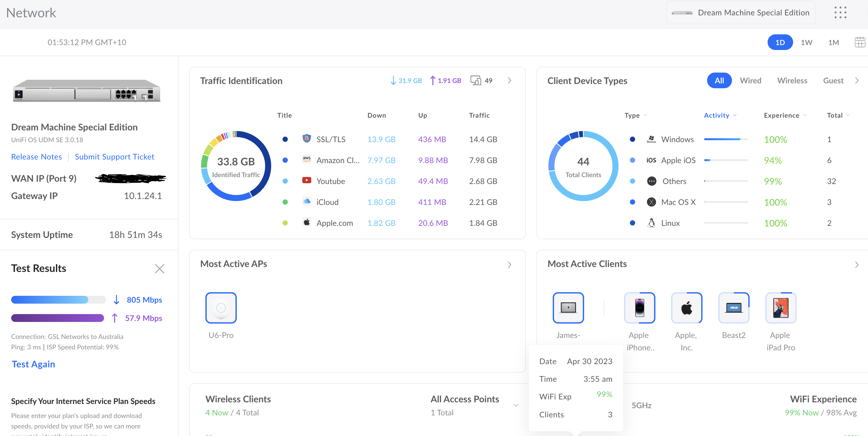Switch to the Wireless client tab
The width and height of the screenshot is (868, 436).
[x=792, y=80]
